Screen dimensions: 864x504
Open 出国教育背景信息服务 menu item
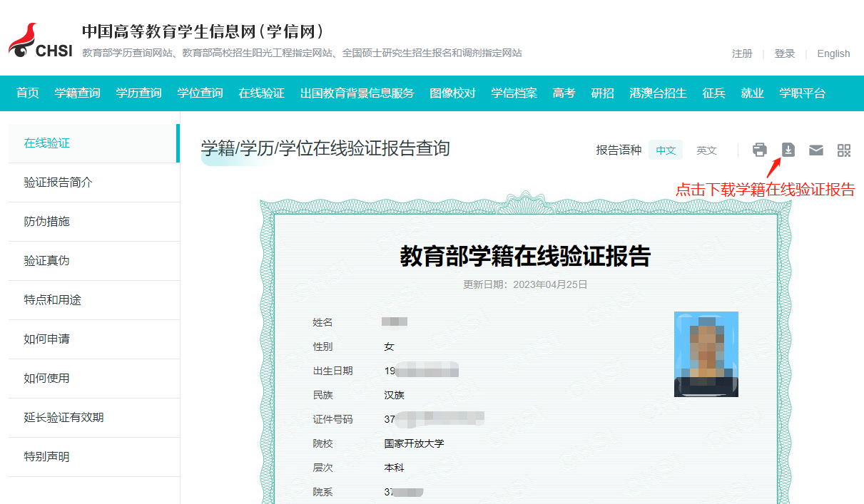point(357,93)
